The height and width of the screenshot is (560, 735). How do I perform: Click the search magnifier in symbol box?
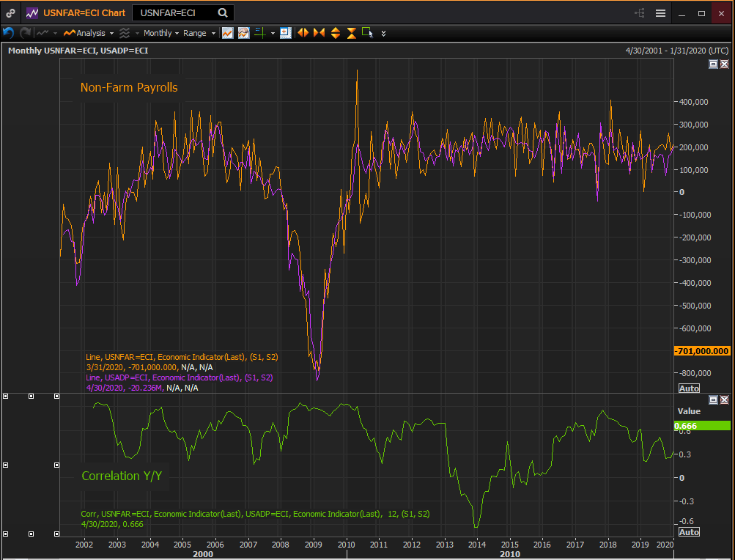[x=222, y=13]
